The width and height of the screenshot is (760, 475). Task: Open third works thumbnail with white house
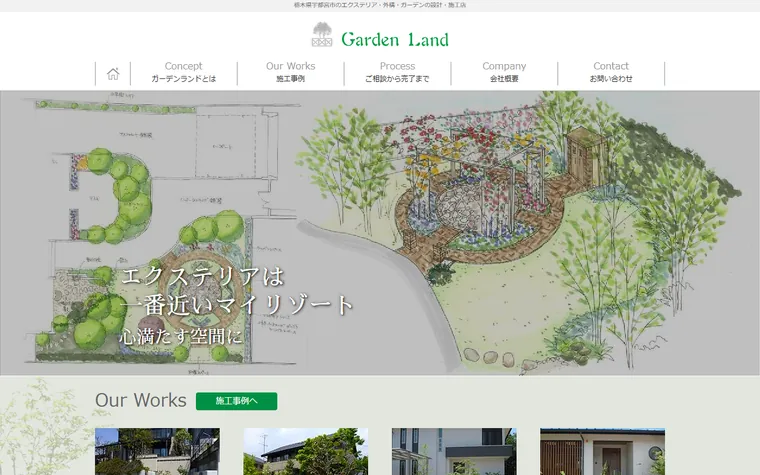tap(454, 451)
